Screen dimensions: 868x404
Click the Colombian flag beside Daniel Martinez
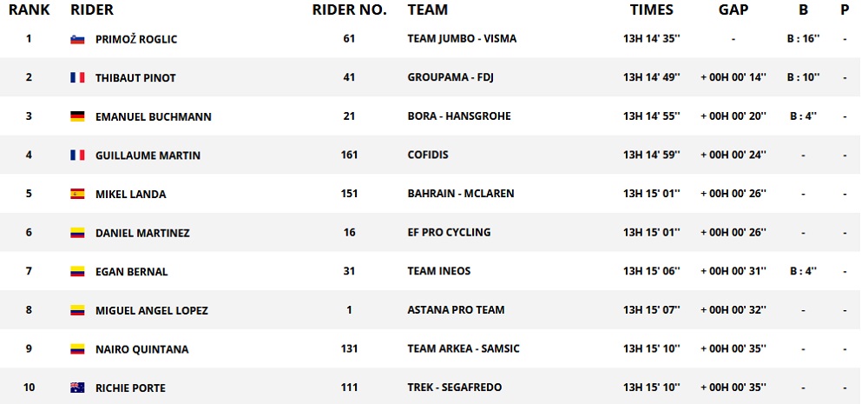click(77, 233)
